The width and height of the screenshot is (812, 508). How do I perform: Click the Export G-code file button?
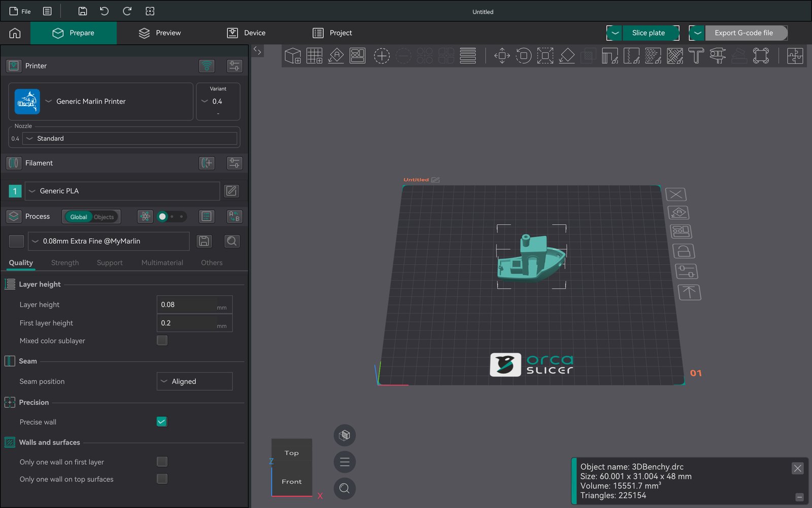[x=746, y=33]
